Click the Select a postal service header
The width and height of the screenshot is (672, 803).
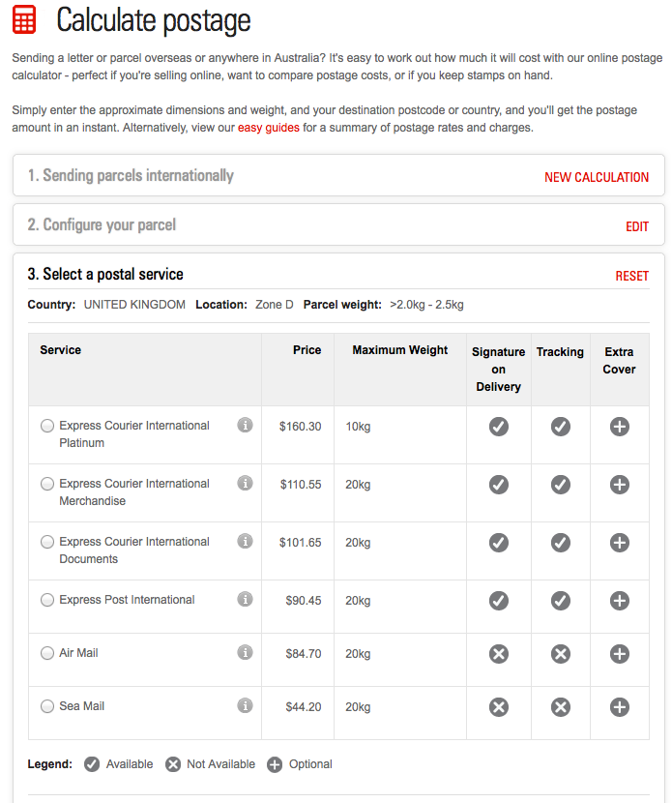[x=105, y=274]
